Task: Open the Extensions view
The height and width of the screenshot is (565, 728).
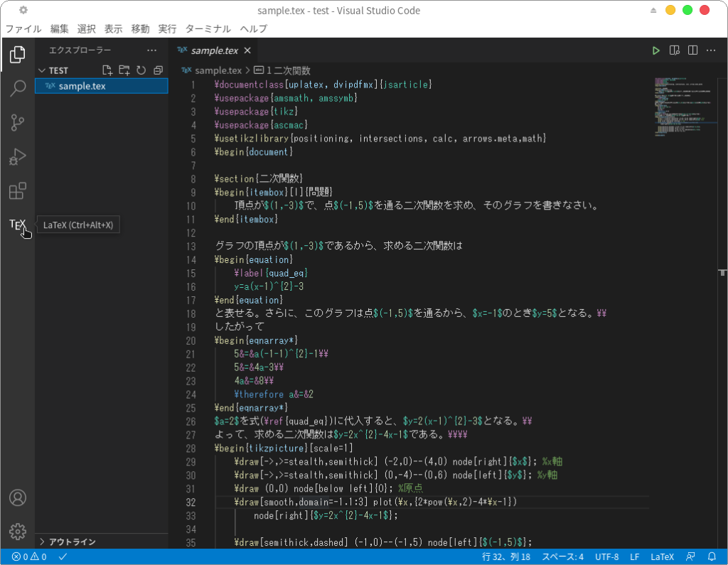Action: coord(18,190)
